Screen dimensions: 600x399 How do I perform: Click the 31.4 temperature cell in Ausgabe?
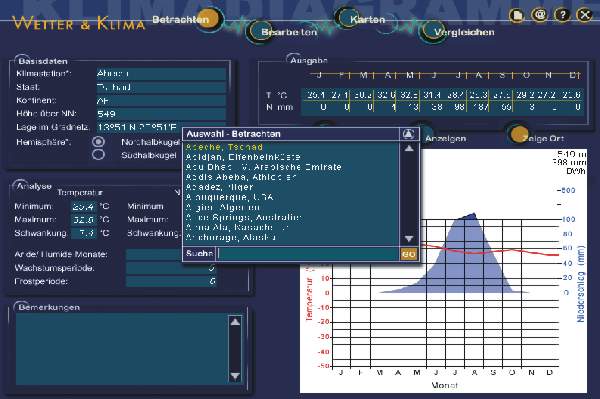click(x=432, y=94)
